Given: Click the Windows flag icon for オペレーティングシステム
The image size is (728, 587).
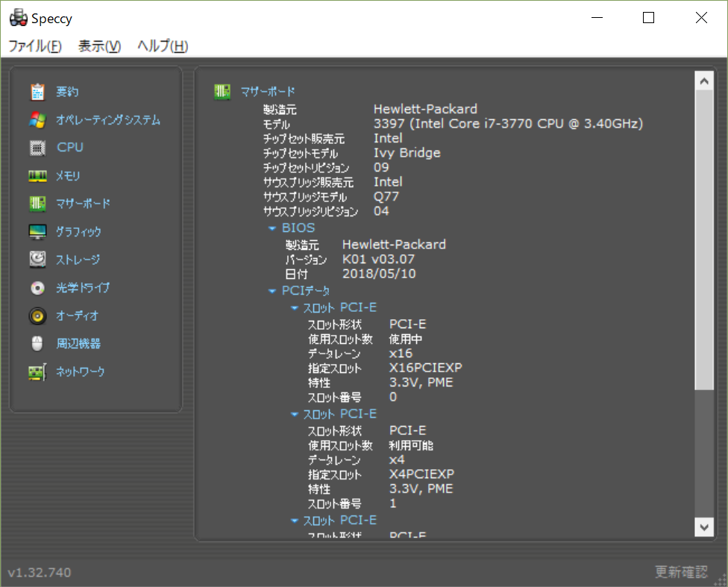Looking at the screenshot, I should (x=37, y=120).
